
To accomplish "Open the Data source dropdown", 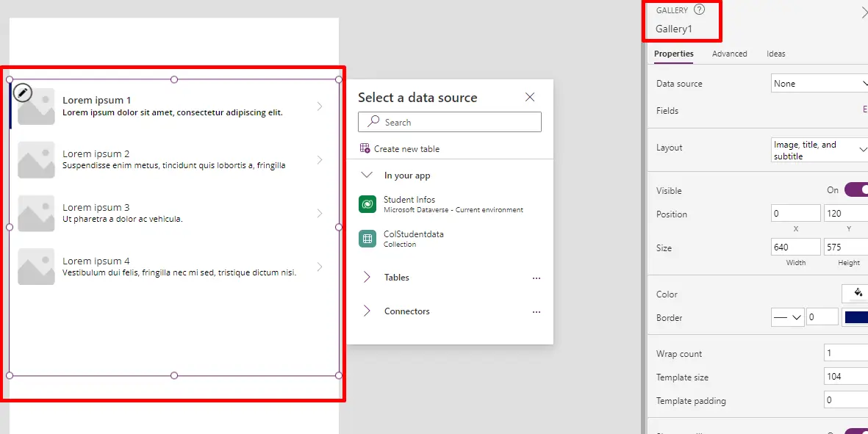I will (819, 84).
